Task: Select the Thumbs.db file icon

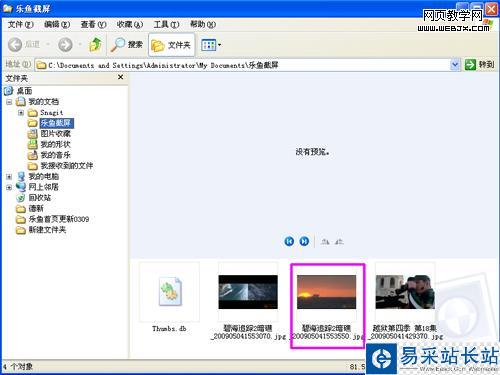Action: click(x=170, y=292)
